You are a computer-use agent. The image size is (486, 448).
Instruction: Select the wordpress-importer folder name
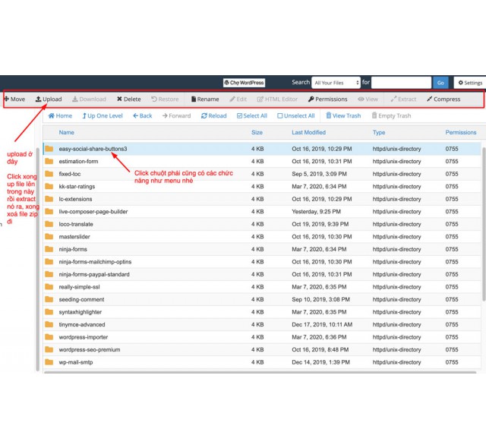(84, 337)
